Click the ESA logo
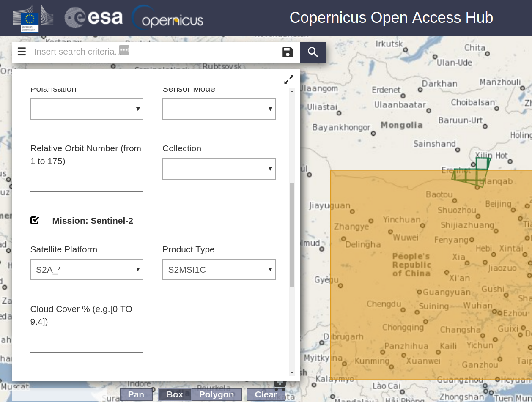The image size is (532, 402). (x=93, y=18)
